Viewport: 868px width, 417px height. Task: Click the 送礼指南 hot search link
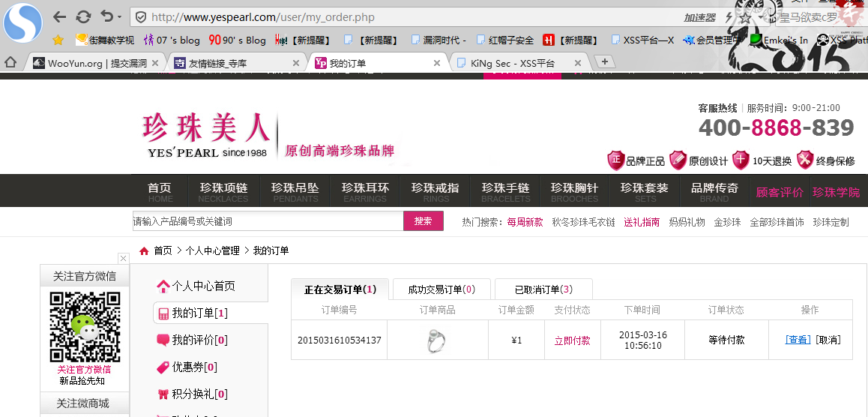pyautogui.click(x=642, y=222)
